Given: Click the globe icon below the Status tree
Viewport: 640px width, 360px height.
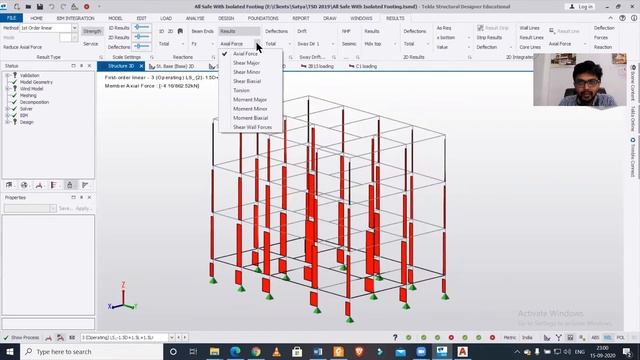Looking at the screenshot, I should click(x=24, y=185).
